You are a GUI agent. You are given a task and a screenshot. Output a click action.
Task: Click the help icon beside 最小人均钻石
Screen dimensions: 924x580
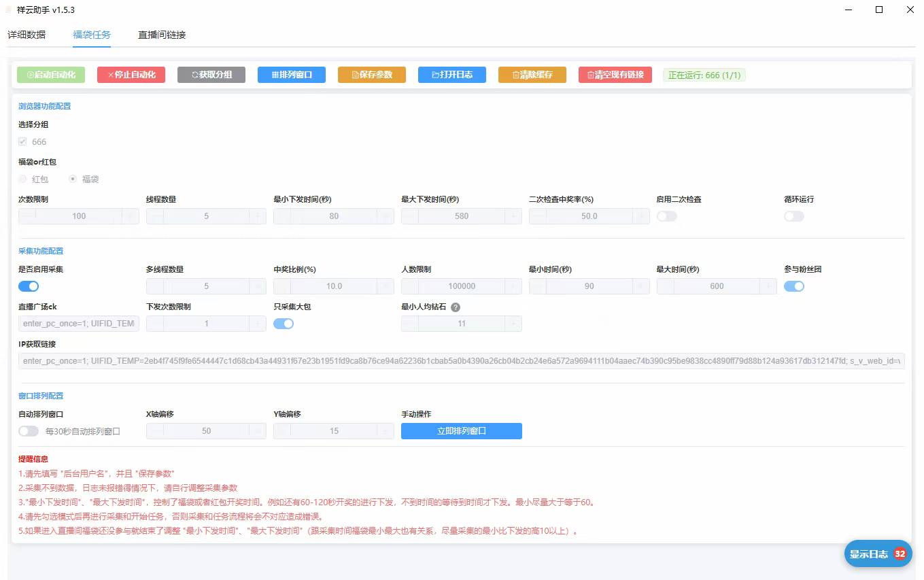coord(456,307)
